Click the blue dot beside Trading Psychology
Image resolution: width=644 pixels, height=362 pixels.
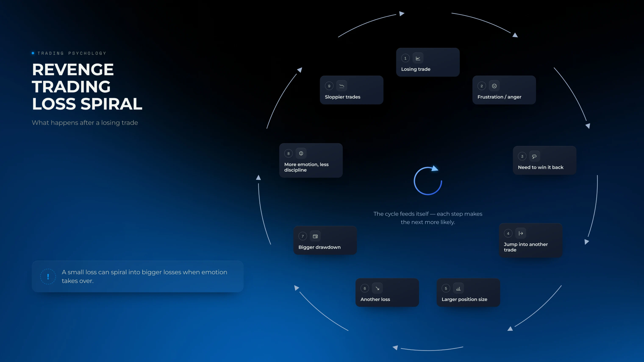tap(33, 53)
